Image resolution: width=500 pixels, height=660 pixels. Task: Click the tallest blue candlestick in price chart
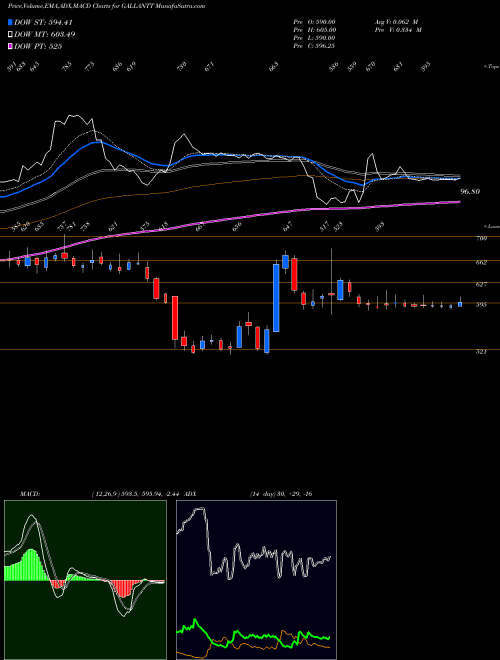(277, 298)
